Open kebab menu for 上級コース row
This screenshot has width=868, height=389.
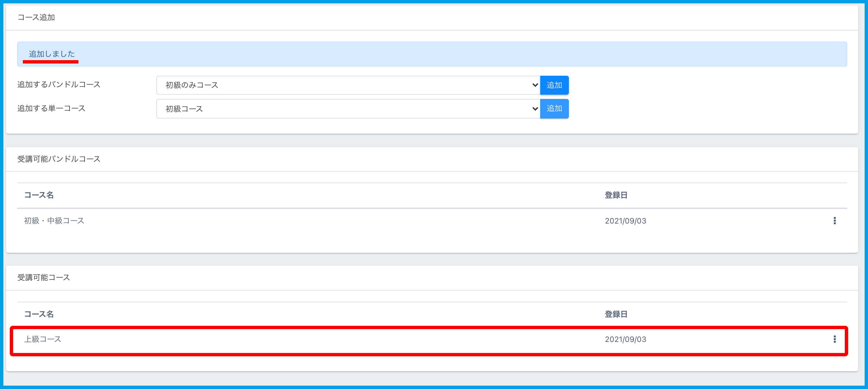point(834,339)
